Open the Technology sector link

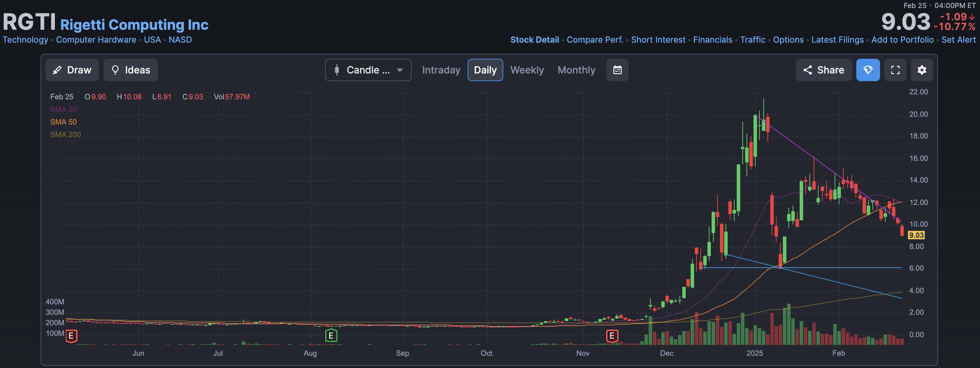(26, 40)
